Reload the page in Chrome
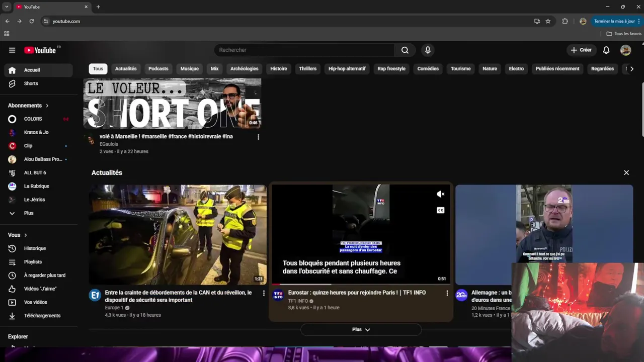644x362 pixels. (x=32, y=21)
